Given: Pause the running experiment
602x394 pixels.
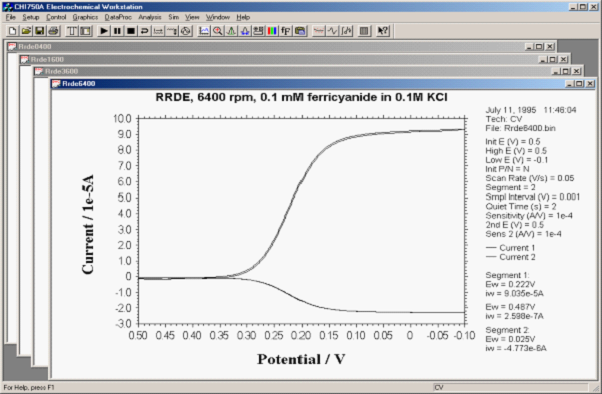Looking at the screenshot, I should click(x=117, y=31).
